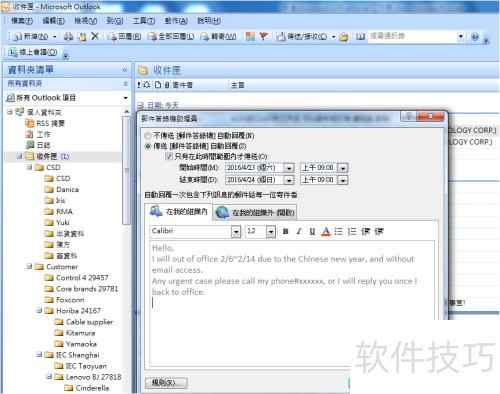The image size is (500, 394).
Task: Choose the font color A icon
Action: 326,231
